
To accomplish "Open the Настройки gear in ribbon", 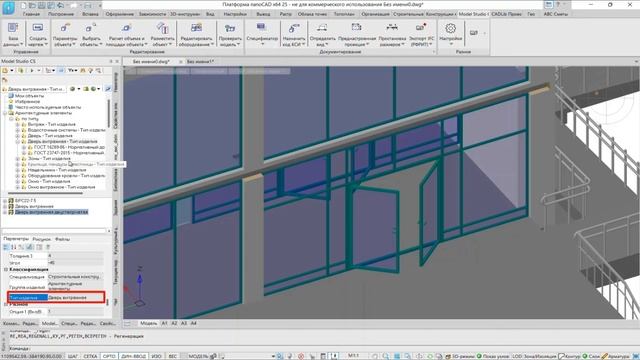I will point(451,34).
